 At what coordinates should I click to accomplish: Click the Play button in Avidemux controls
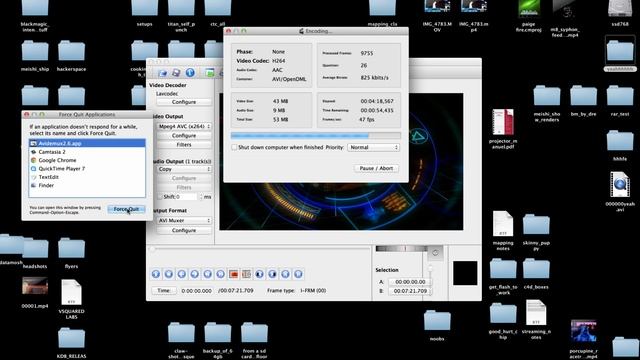[x=156, y=274]
